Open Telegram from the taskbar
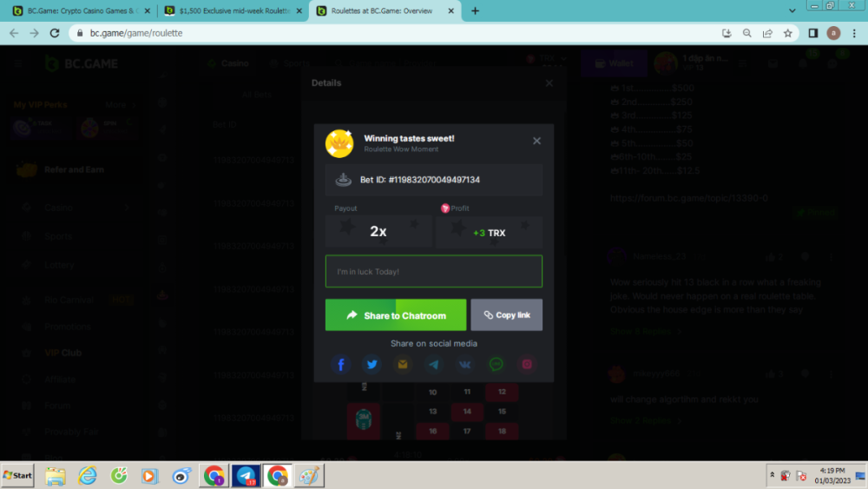868x489 pixels. tap(247, 476)
